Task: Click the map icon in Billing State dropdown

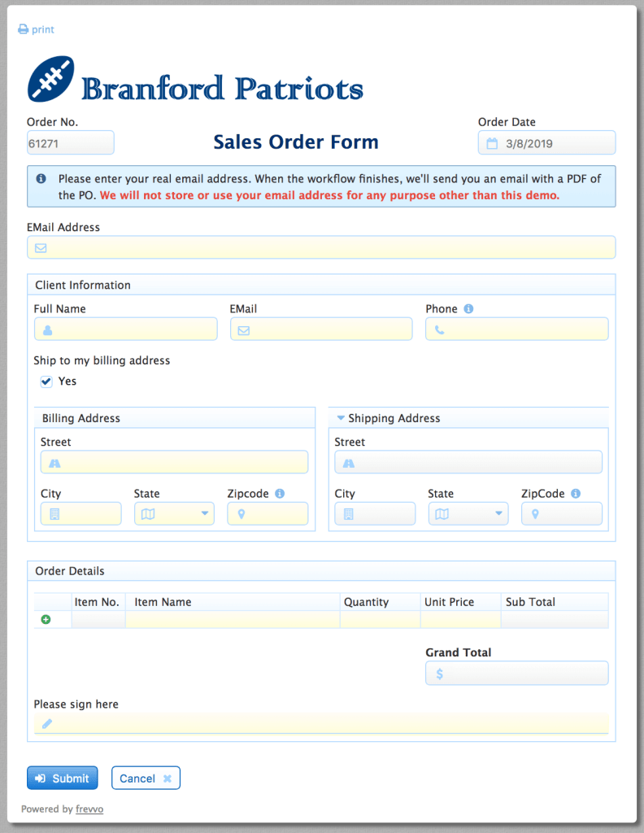Action: pyautogui.click(x=148, y=514)
